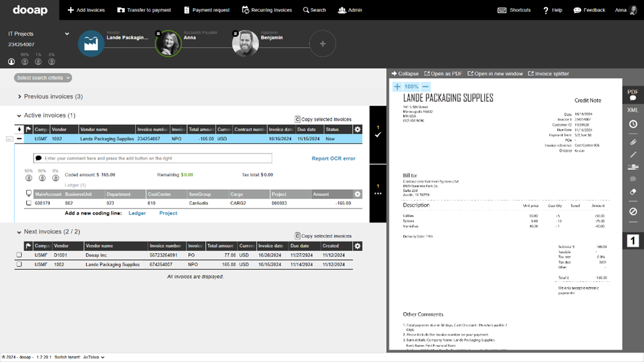Click the block/reject icon in the sidebar

(x=633, y=211)
